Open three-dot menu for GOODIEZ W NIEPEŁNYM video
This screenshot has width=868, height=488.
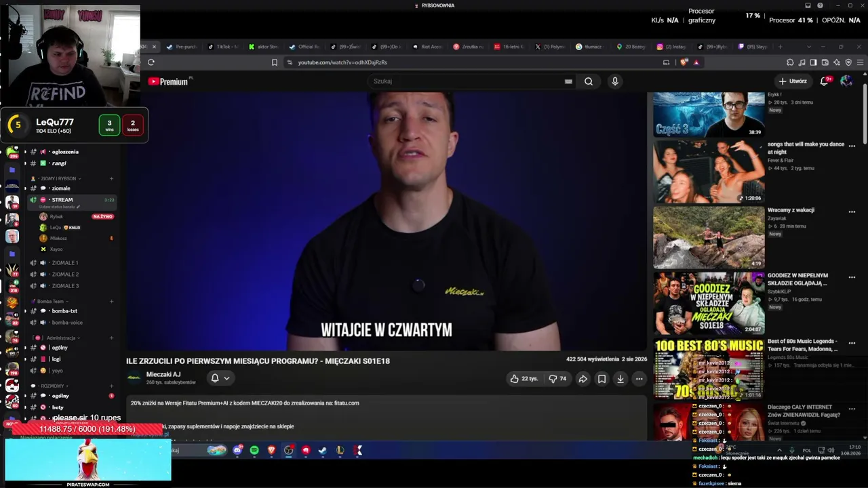click(x=852, y=277)
